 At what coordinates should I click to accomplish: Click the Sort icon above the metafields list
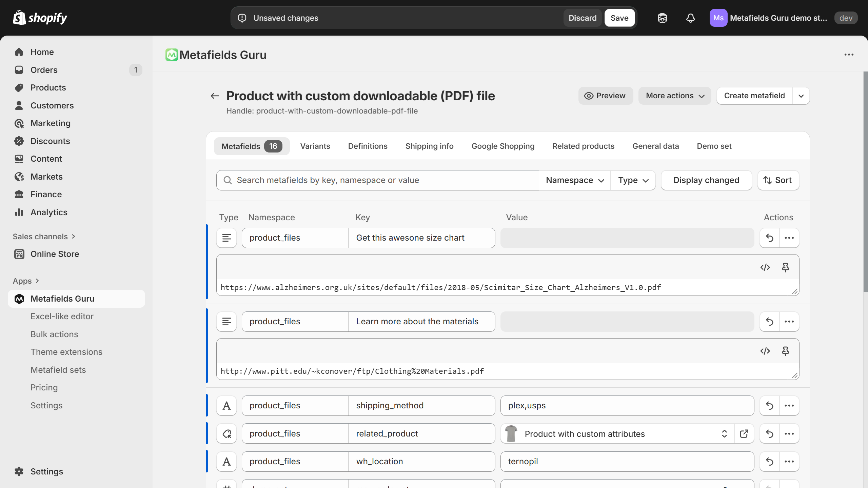778,180
